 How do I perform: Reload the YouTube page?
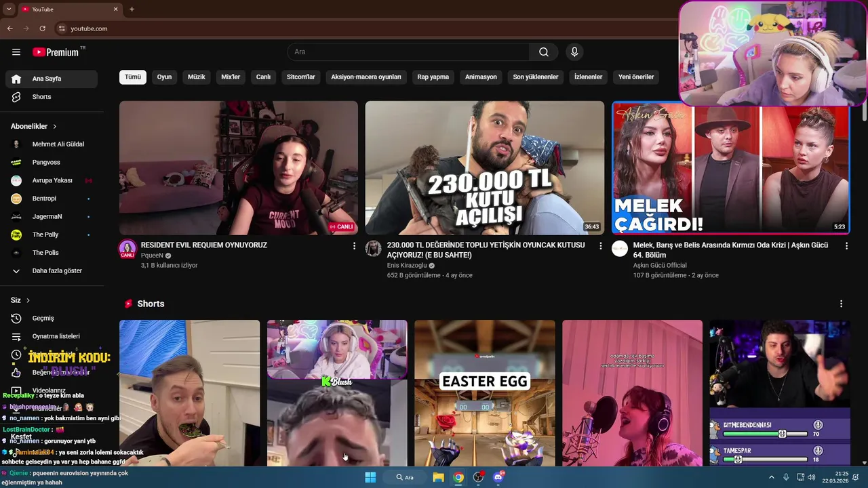tap(42, 28)
